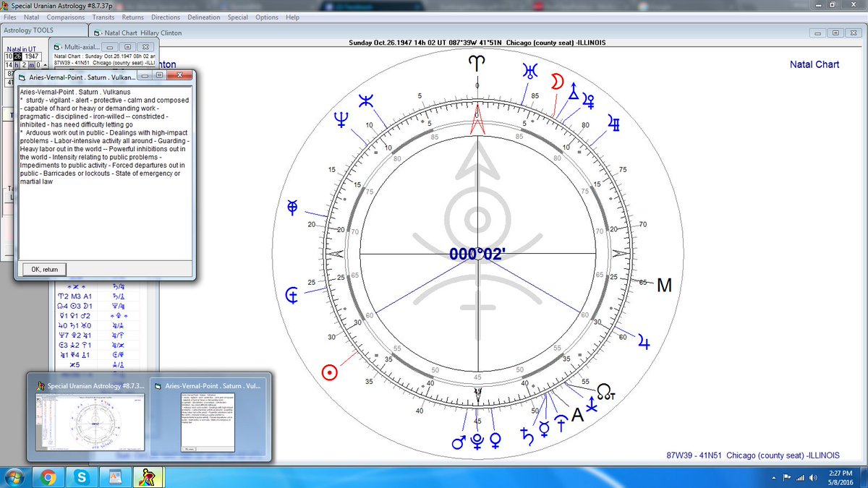The image size is (868, 488).
Task: Select the Apollon glyph near 80 mark
Action: click(614, 123)
